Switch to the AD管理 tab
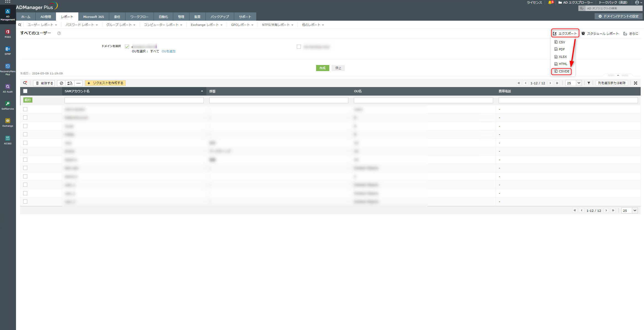 pos(46,17)
